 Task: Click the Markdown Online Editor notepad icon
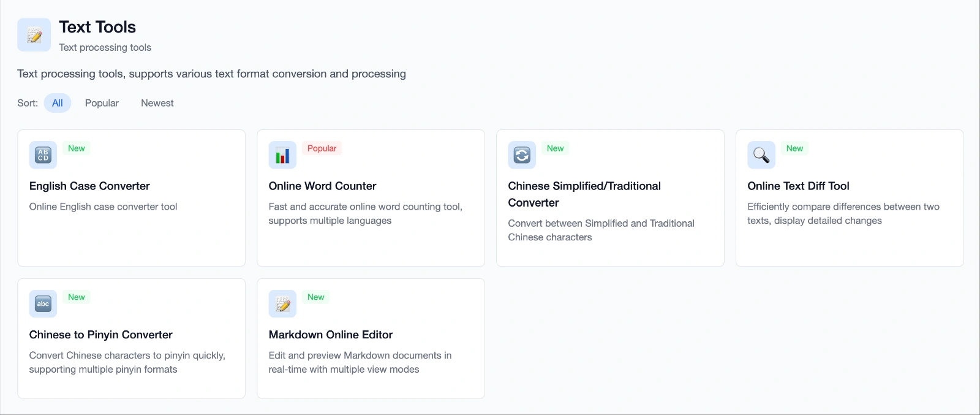[x=282, y=304]
